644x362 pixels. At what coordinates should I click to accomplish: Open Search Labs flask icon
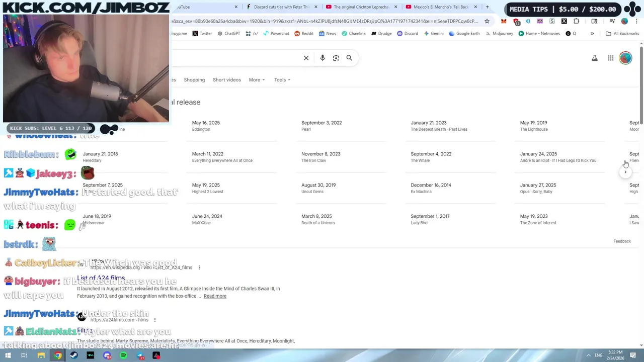click(595, 58)
